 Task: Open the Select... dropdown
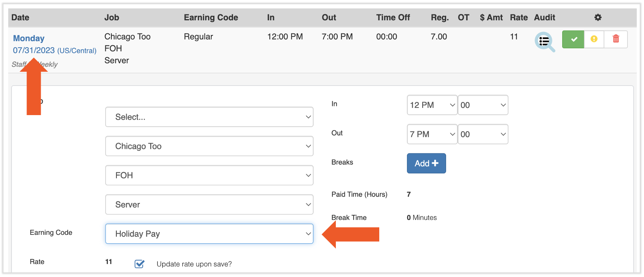click(x=209, y=117)
